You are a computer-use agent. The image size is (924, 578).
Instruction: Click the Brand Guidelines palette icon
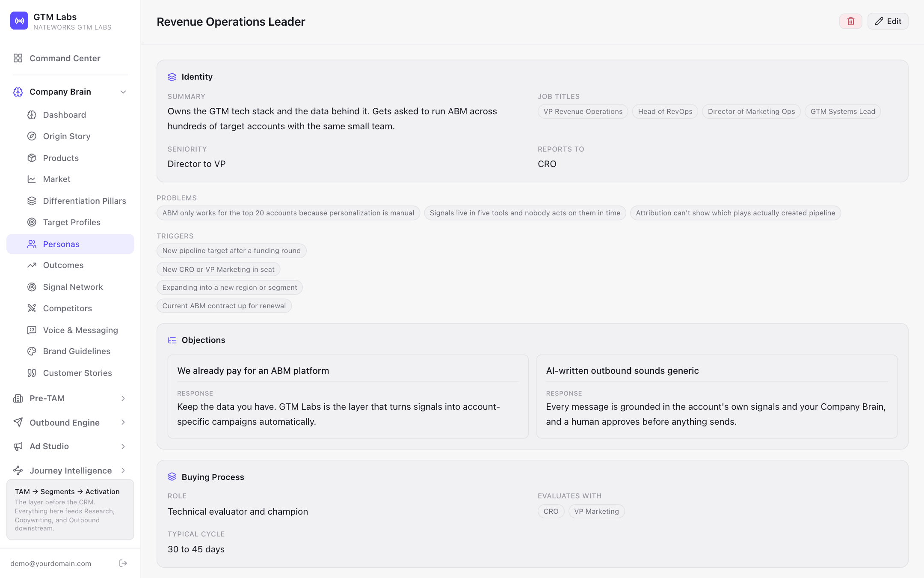[x=32, y=351]
